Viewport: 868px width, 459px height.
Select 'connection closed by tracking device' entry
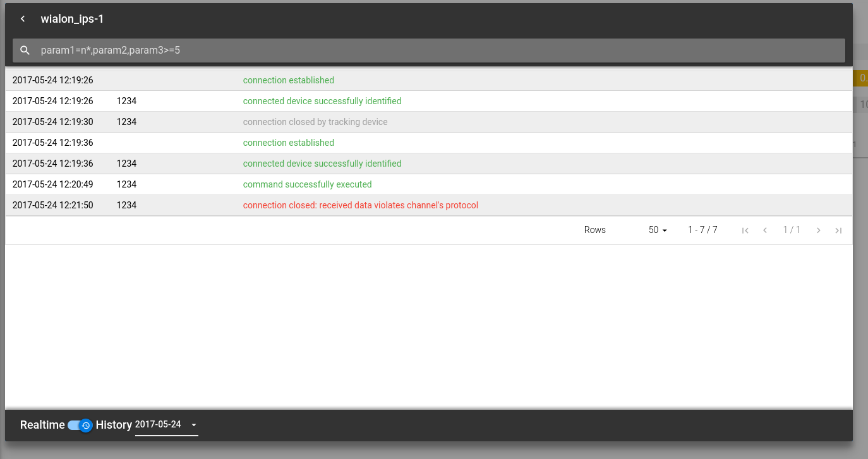click(429, 122)
